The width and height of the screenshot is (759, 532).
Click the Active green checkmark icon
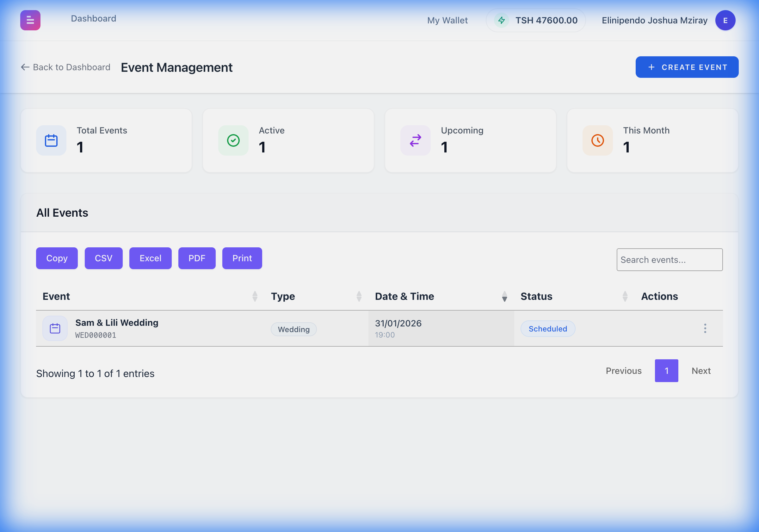point(233,140)
